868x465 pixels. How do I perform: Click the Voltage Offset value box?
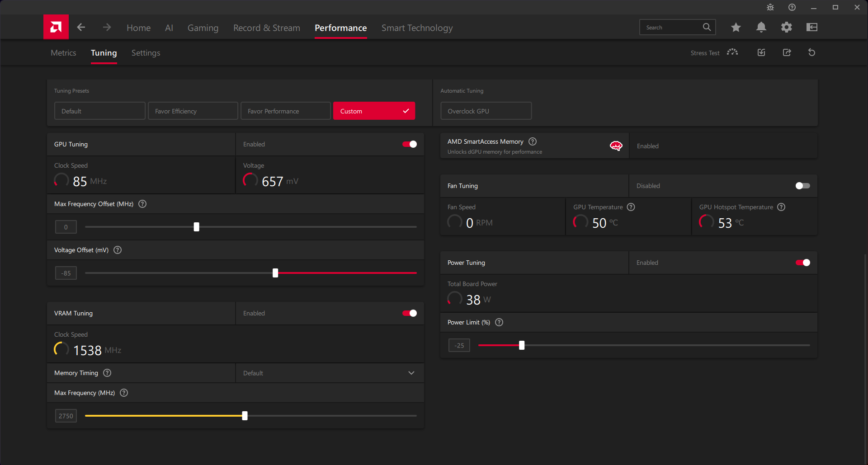(66, 273)
